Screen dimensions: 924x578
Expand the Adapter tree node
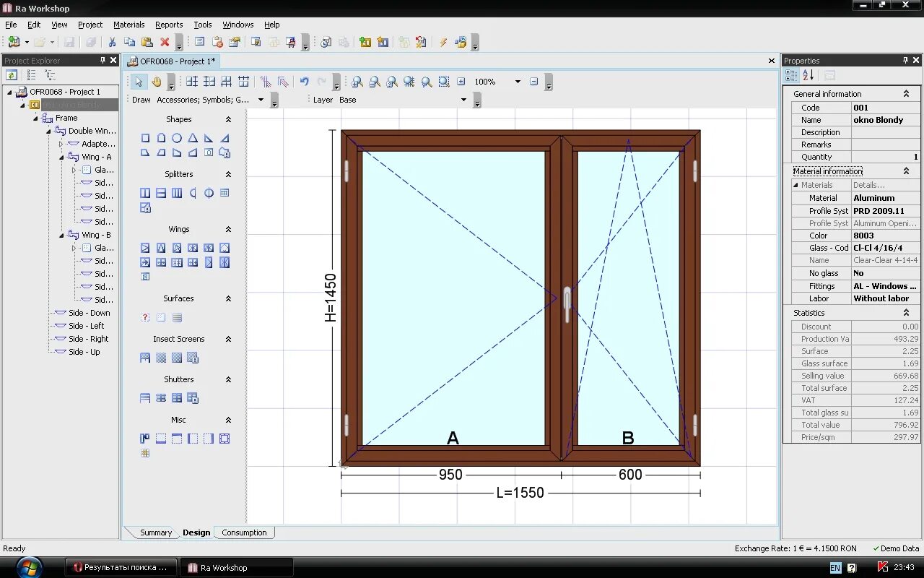[x=61, y=144]
